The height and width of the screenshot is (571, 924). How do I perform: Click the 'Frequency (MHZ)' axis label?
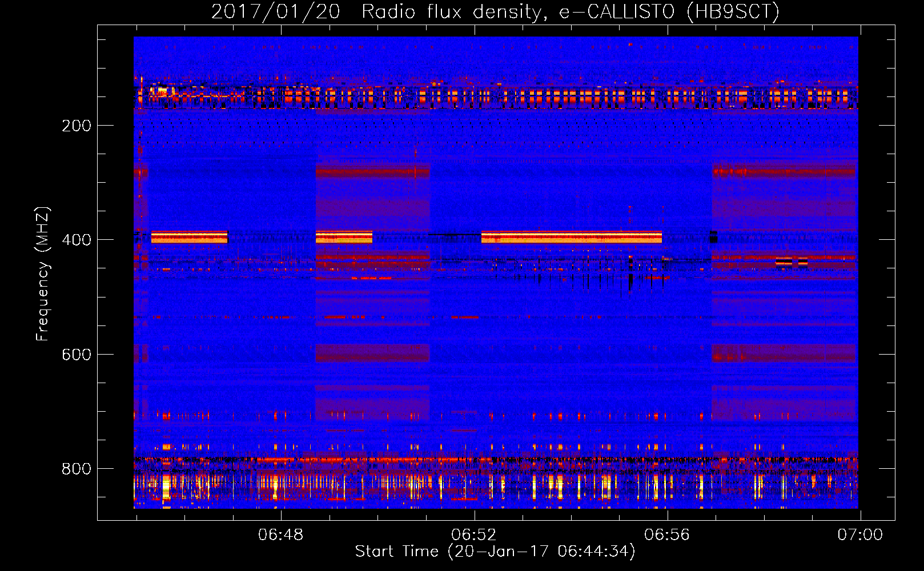tap(43, 274)
